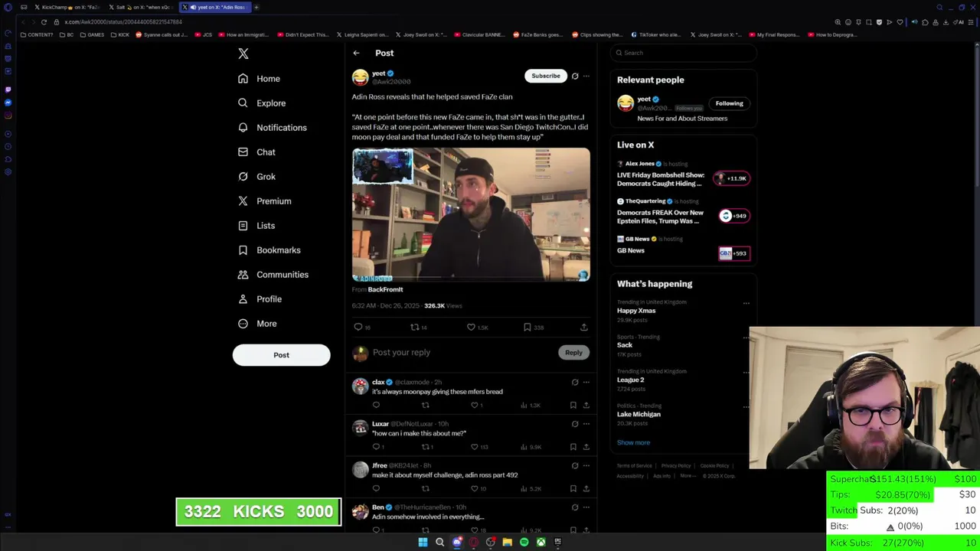Repost the main post

click(414, 327)
